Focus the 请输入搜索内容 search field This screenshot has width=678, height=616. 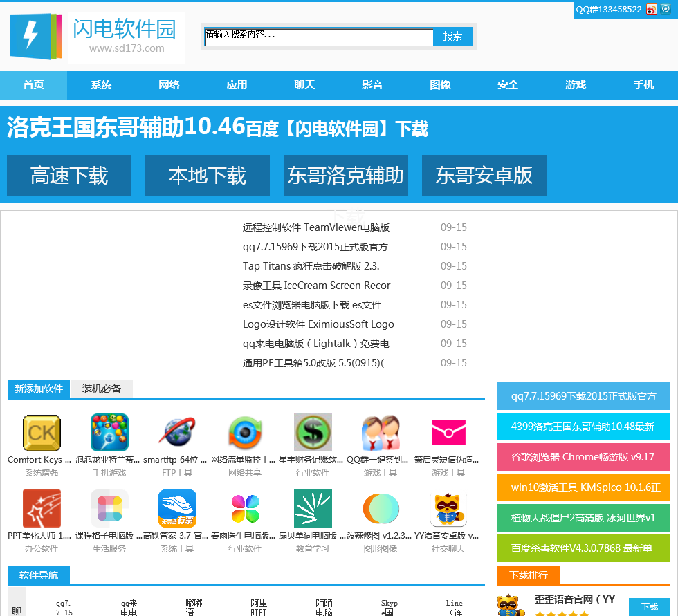[x=319, y=37]
